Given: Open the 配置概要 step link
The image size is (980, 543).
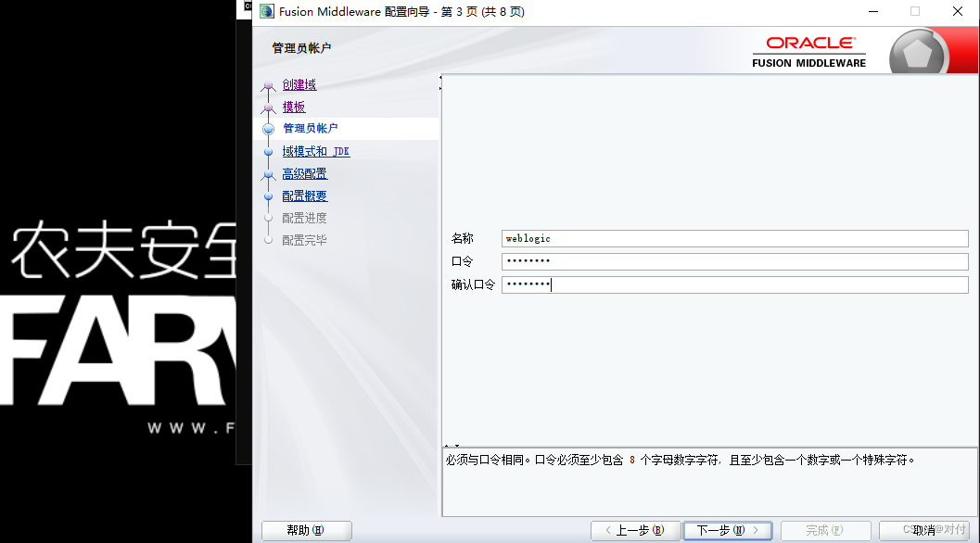Looking at the screenshot, I should pyautogui.click(x=304, y=196).
